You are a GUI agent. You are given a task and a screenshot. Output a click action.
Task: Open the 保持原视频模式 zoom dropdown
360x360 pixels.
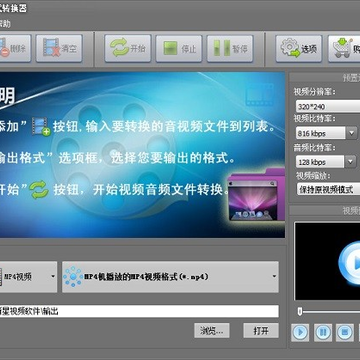tap(328, 189)
